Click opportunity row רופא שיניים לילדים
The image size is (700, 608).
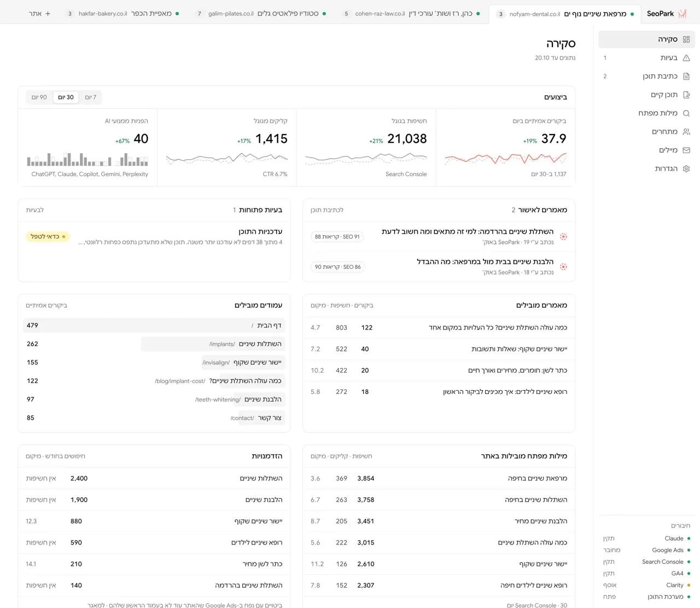pyautogui.click(x=154, y=543)
